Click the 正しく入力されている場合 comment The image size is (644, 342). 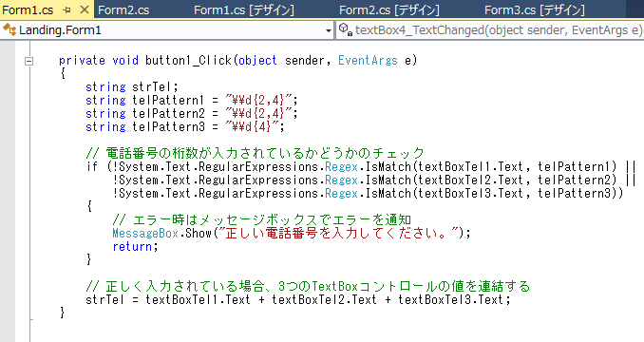(308, 286)
